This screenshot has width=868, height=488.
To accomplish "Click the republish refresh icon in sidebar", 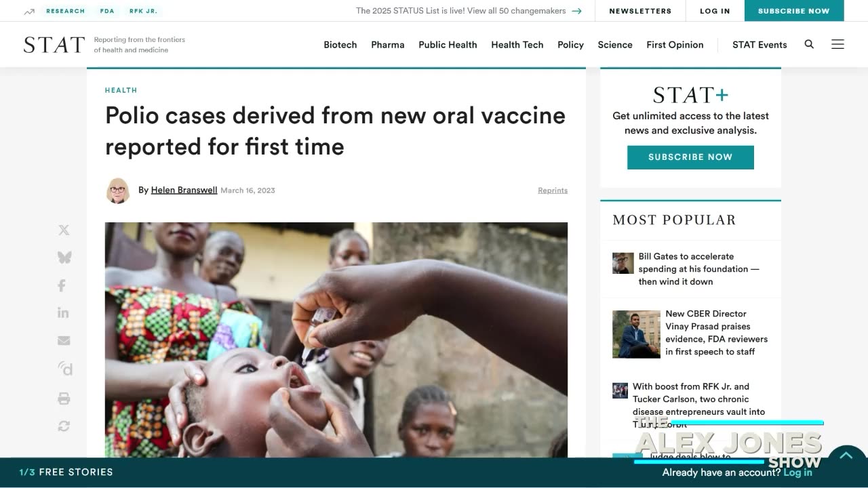I will click(x=64, y=426).
